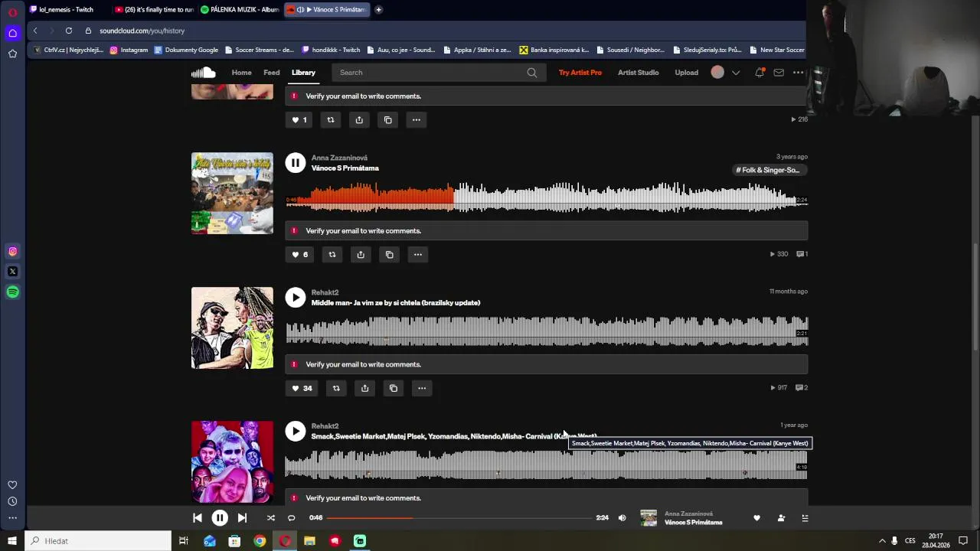This screenshot has height=551, width=980.
Task: Repost the Middle man track
Action: click(336, 388)
